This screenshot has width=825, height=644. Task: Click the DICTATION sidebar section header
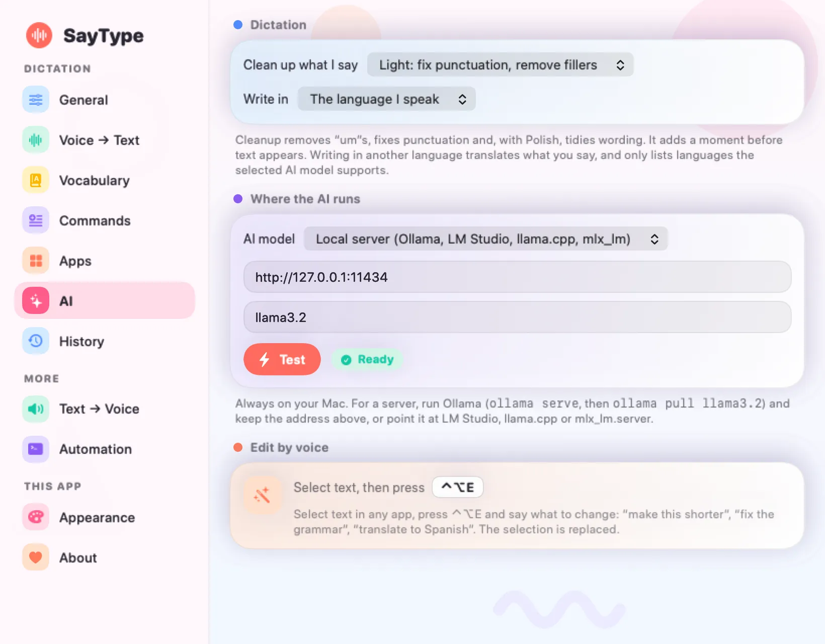pos(57,68)
